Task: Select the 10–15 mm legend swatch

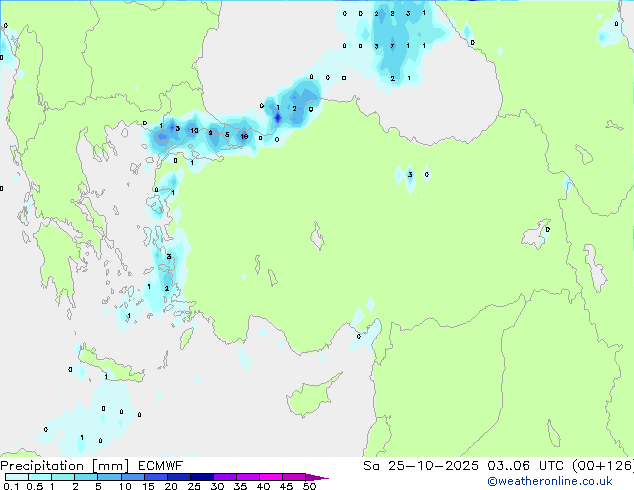Action: [133, 477]
